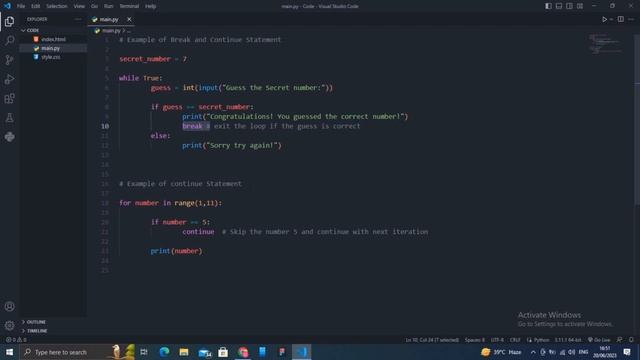This screenshot has height=360, width=640.
Task: Open the Customize Layout button
Action: point(580,6)
